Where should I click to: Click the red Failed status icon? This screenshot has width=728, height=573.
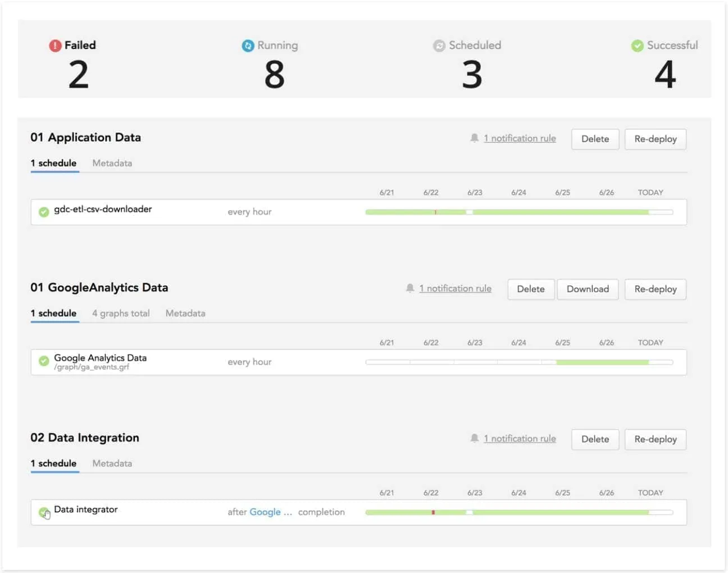pyautogui.click(x=55, y=46)
